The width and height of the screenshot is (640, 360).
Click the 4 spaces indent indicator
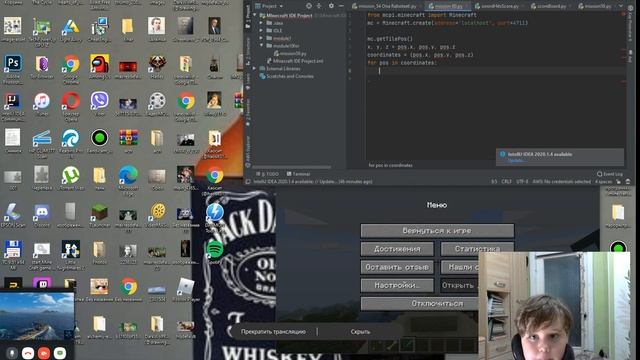click(x=603, y=181)
